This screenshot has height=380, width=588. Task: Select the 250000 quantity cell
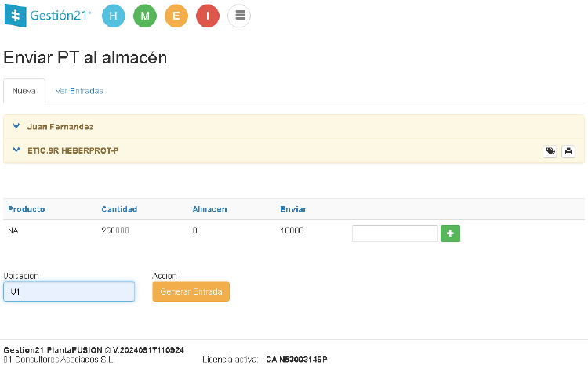[115, 231]
